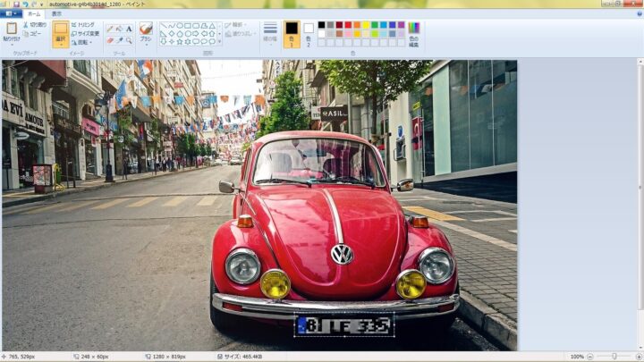The image size is (644, 362).
Task: Activate Color 2 (色2) swatch
Action: point(309,34)
